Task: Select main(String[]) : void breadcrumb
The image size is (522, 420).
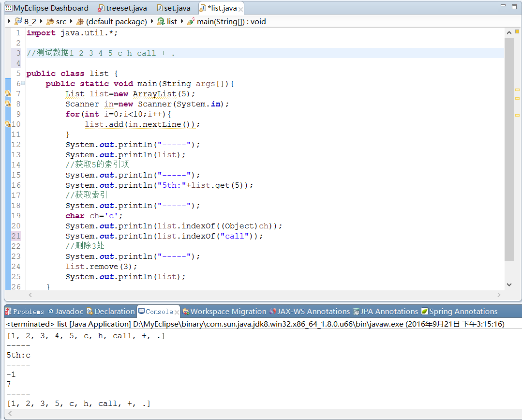Action: point(231,22)
